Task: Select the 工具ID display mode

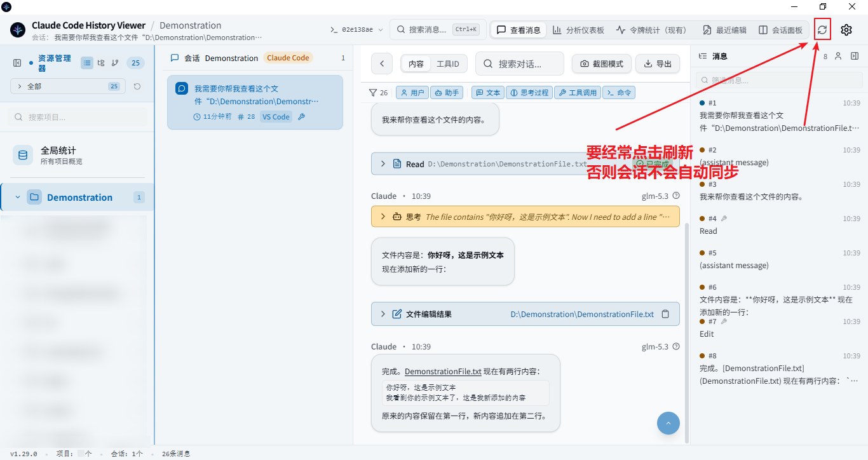Action: point(449,64)
